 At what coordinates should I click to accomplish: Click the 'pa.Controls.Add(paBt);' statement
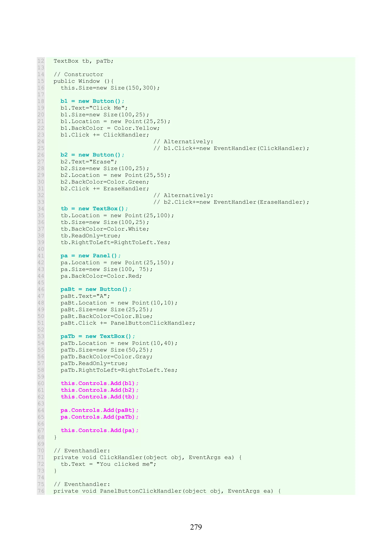pyautogui.click(x=100, y=410)
